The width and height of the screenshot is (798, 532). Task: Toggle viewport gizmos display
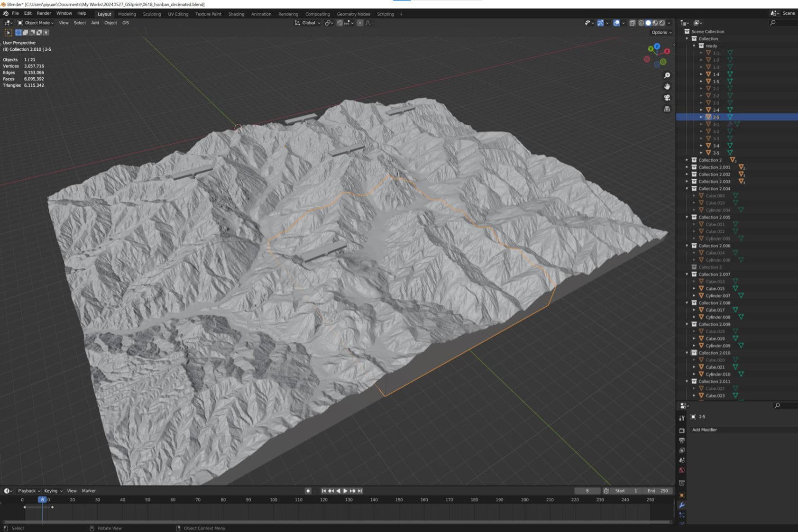tap(600, 23)
